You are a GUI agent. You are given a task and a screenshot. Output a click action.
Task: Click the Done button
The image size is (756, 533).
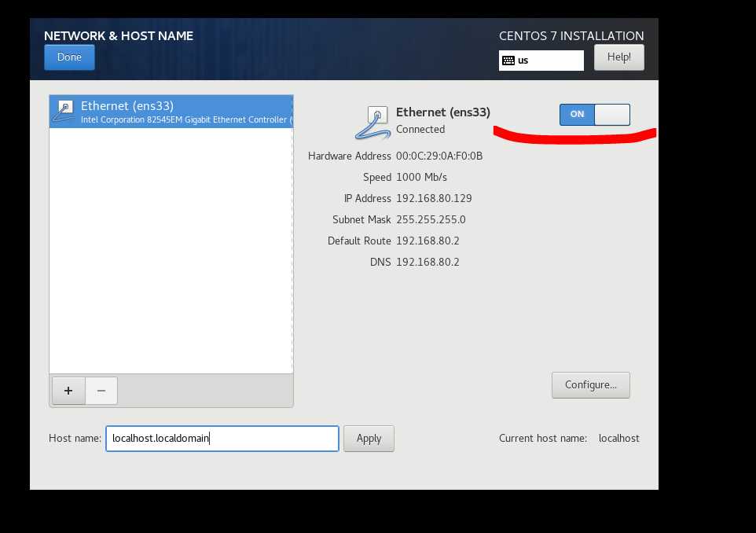69,57
